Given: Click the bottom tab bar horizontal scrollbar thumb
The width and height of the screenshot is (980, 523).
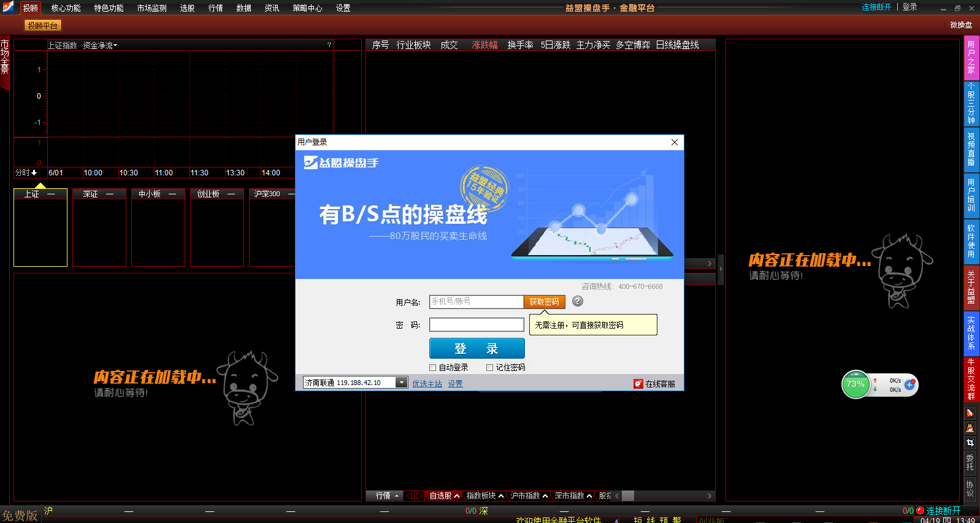Looking at the screenshot, I should click(x=628, y=495).
